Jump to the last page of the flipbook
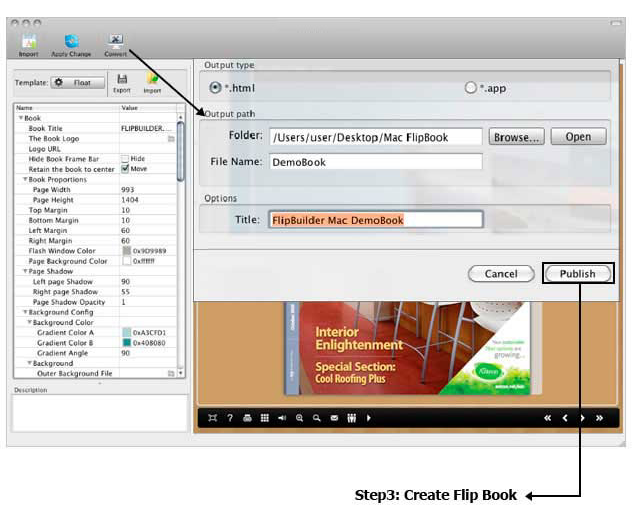Screen dimensions: 632x509 tap(599, 418)
